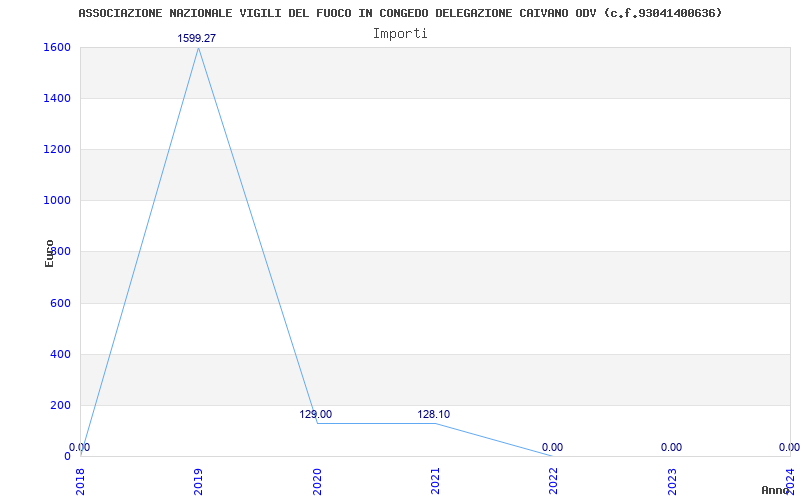Select the 2023 x-axis year label

pos(672,481)
